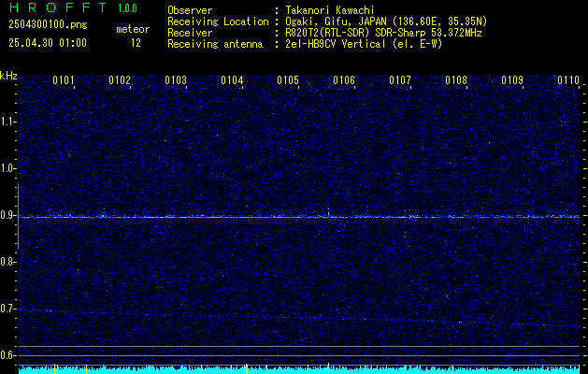Select the version number 1.0.0
Screen dimensions: 588x374
pos(127,8)
